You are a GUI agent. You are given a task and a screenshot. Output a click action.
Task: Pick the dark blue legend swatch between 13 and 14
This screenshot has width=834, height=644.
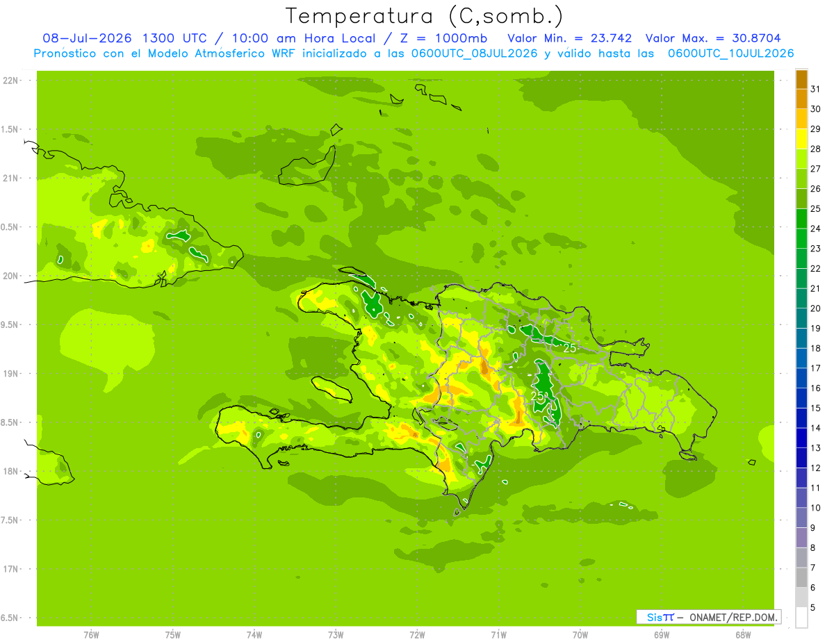click(x=801, y=438)
